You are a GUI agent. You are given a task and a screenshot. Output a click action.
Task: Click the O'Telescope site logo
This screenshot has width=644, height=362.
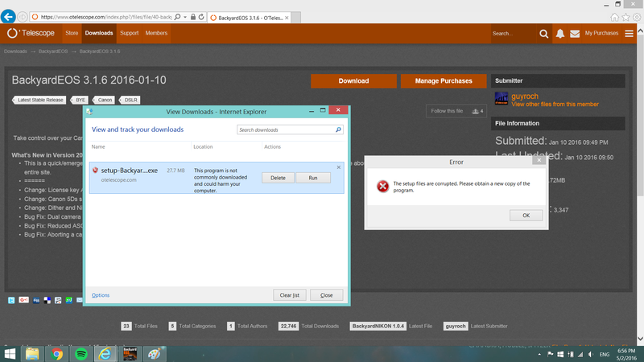[31, 33]
